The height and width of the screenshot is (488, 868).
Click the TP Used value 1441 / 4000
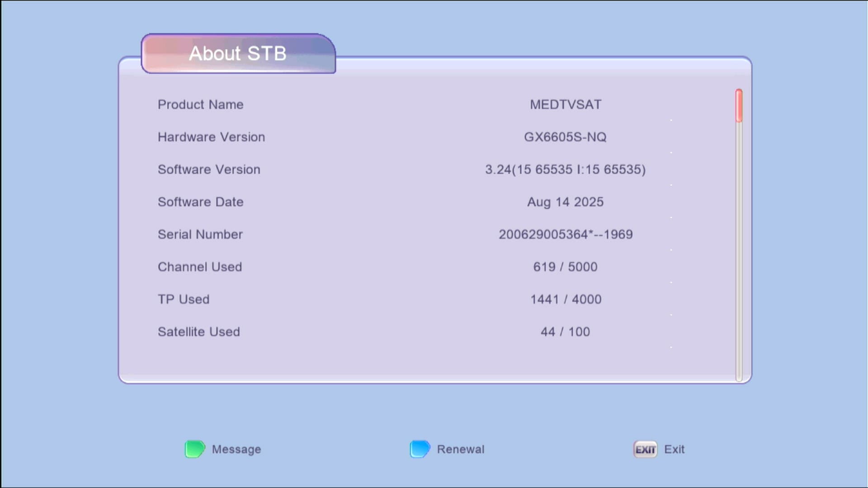[x=565, y=299]
